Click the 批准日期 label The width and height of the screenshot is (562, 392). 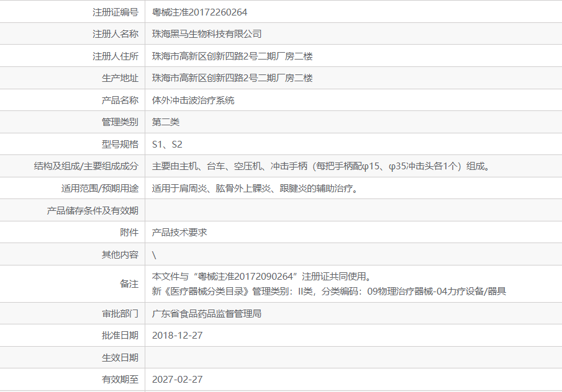pyautogui.click(x=120, y=336)
